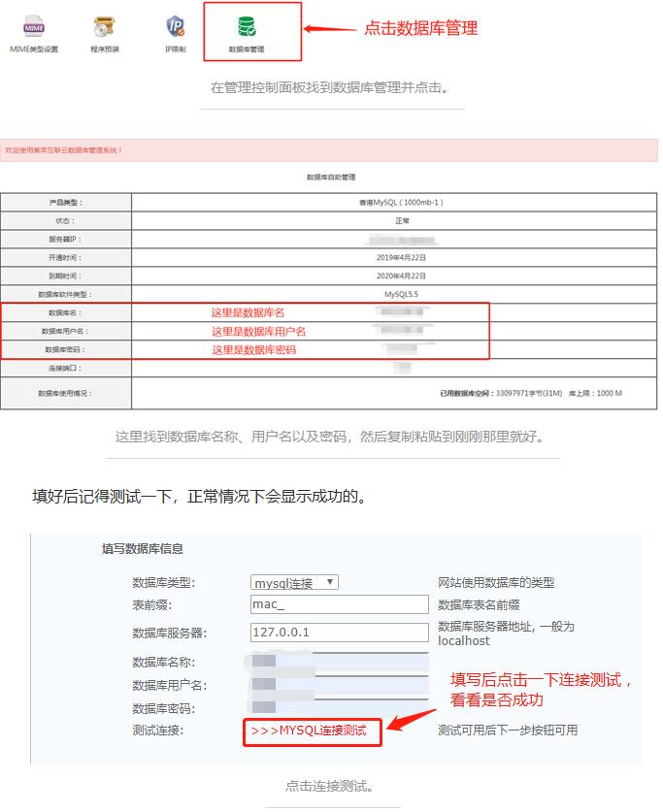This screenshot has width=663, height=812.
Task: Click the 数据库自助管理 heading
Action: (331, 178)
